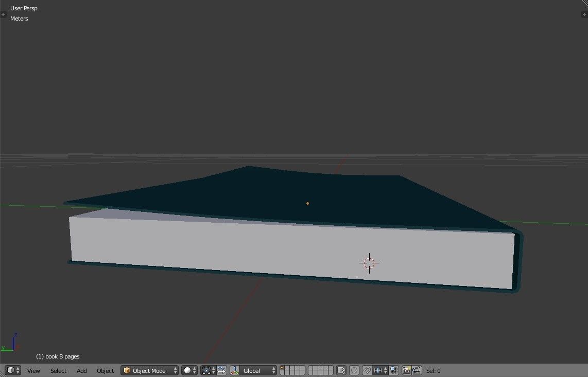Image resolution: width=588 pixels, height=377 pixels.
Task: Render OpenGL image with camera icon
Action: (x=406, y=370)
